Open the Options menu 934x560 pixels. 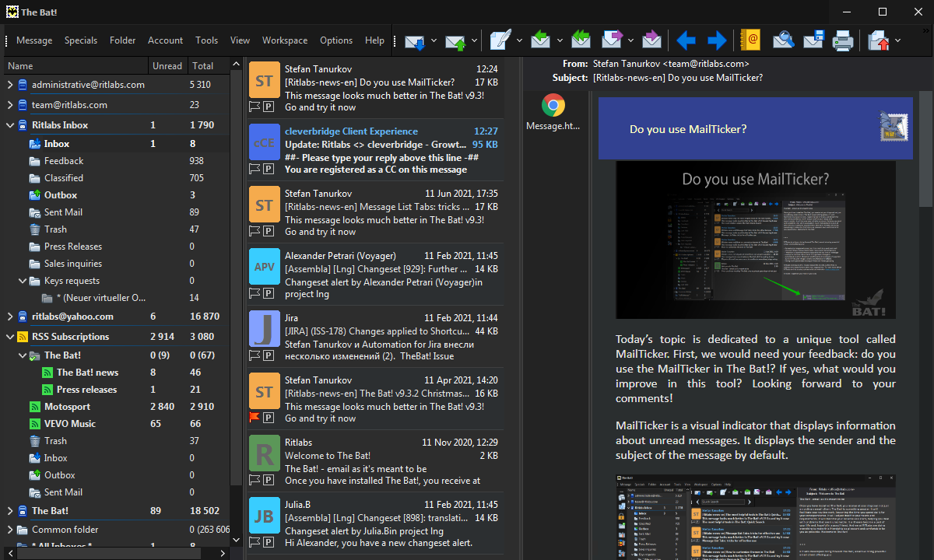tap(336, 40)
